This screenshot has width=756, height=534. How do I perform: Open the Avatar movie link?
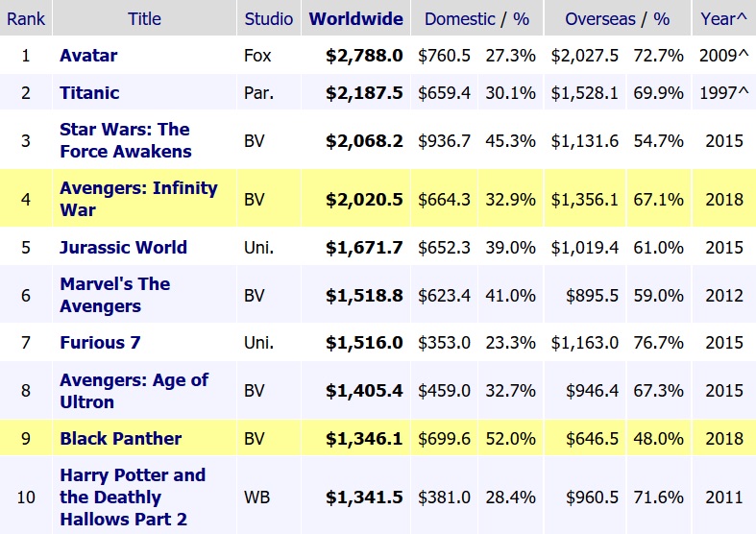pos(88,56)
